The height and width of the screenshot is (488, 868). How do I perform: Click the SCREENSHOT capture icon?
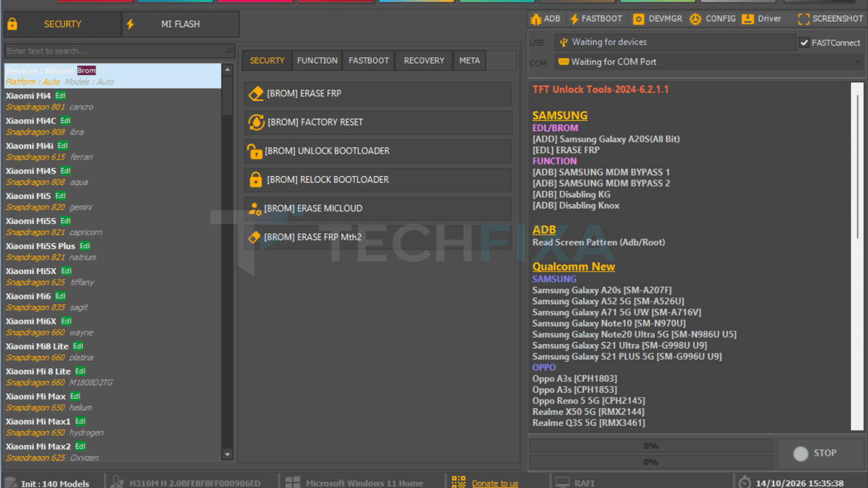point(803,19)
